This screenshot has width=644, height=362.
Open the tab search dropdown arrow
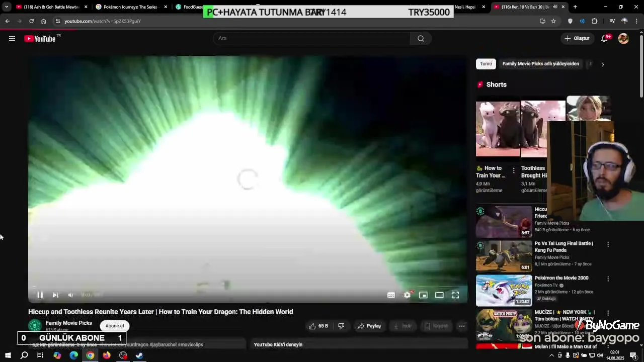[x=6, y=7]
